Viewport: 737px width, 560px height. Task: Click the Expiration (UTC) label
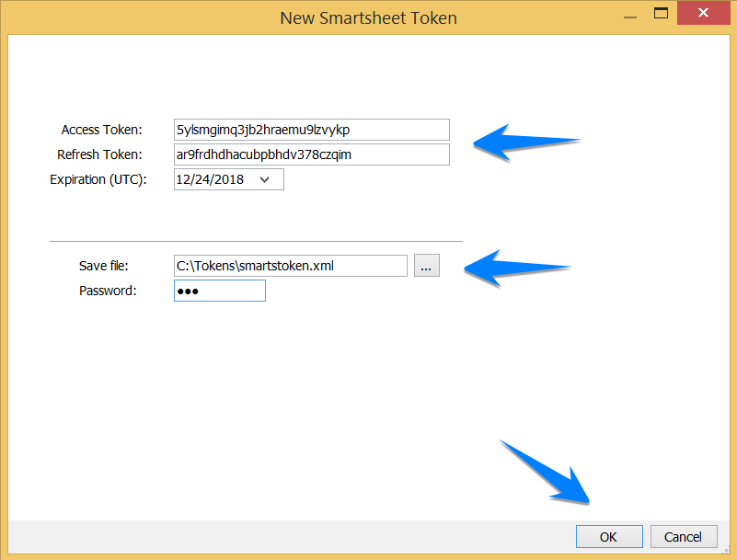[x=98, y=179]
